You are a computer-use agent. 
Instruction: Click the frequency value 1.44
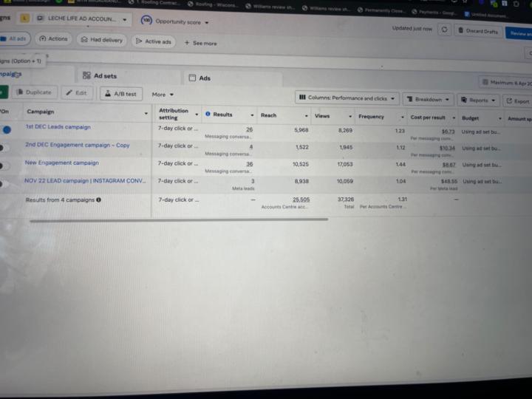[400, 164]
